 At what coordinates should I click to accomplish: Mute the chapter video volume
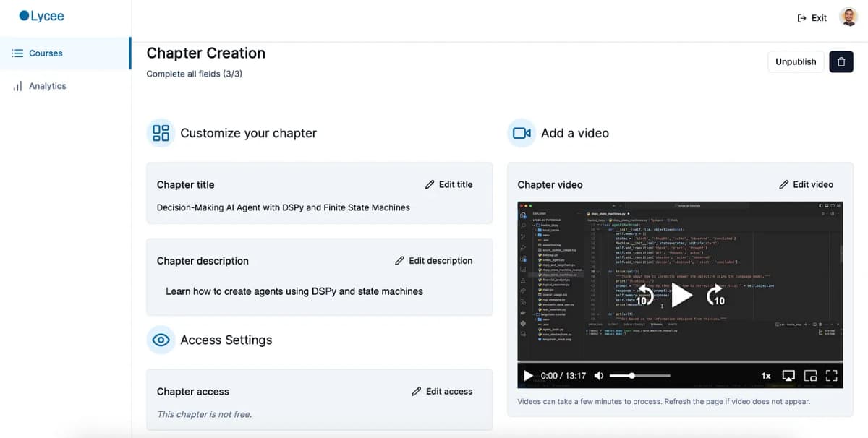point(598,376)
